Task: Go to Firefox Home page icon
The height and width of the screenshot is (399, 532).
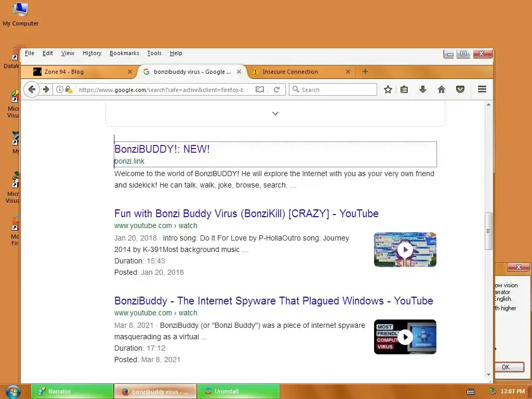Action: 442,89
